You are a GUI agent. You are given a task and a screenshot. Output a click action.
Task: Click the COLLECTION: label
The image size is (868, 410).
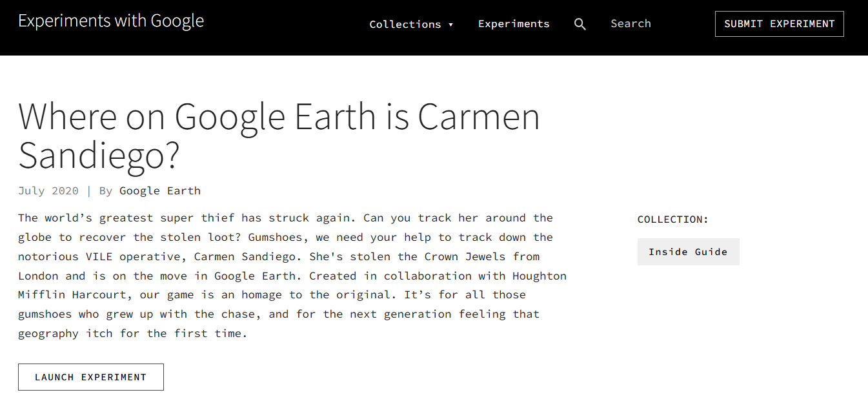click(x=672, y=220)
